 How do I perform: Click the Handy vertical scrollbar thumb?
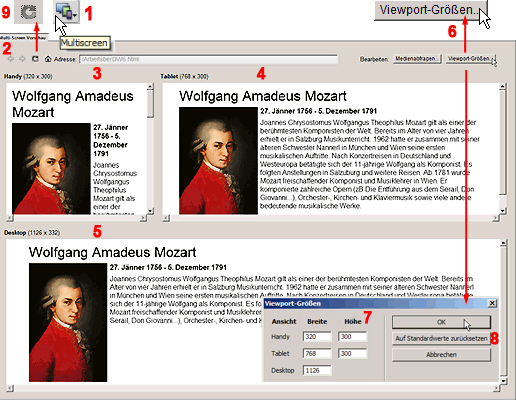150,104
